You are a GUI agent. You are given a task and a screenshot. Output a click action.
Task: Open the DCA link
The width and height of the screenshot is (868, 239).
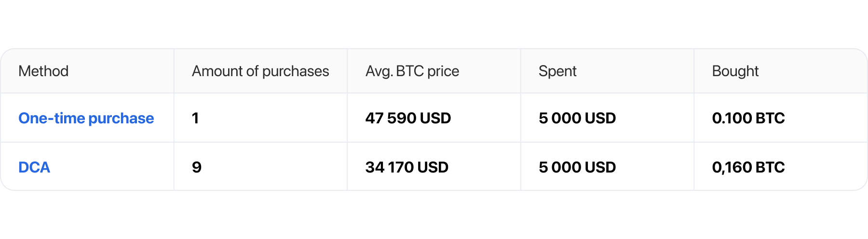coord(34,167)
